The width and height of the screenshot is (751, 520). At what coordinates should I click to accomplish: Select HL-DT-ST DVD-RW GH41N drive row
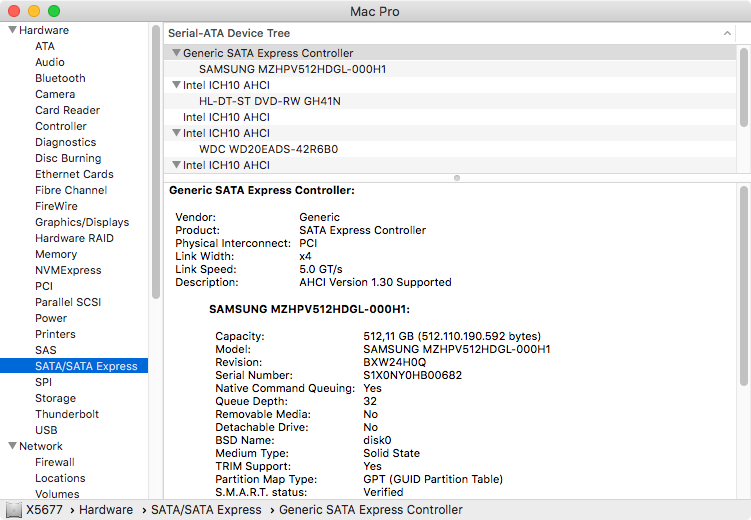pyautogui.click(x=450, y=101)
